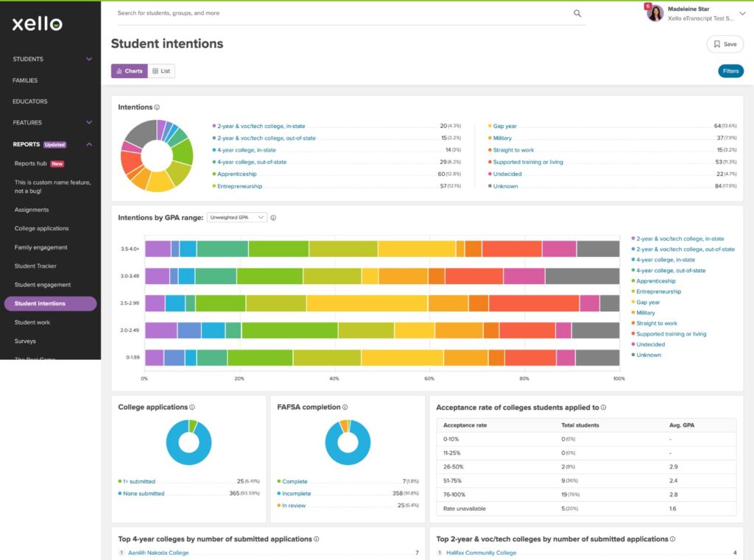This screenshot has height=560, width=754.
Task: Click the Intentions donut chart
Action: click(x=157, y=156)
